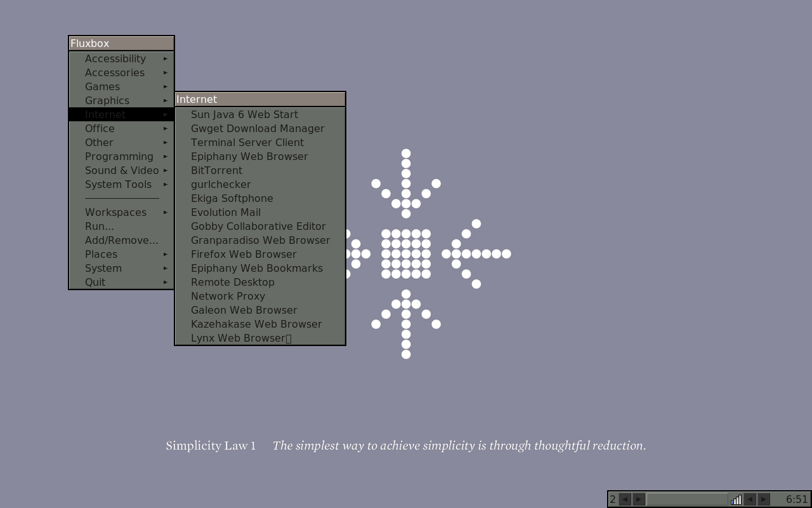Open the Programming submenu

121,156
